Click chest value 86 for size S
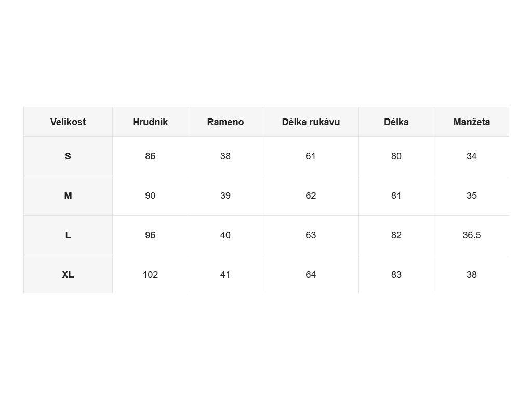This screenshot has height=399, width=532. 150,156
